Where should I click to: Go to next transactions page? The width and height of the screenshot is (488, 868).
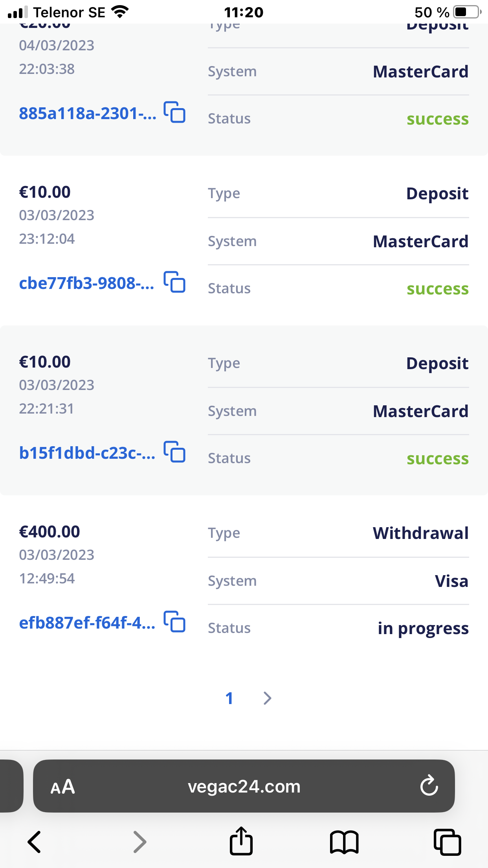(268, 698)
